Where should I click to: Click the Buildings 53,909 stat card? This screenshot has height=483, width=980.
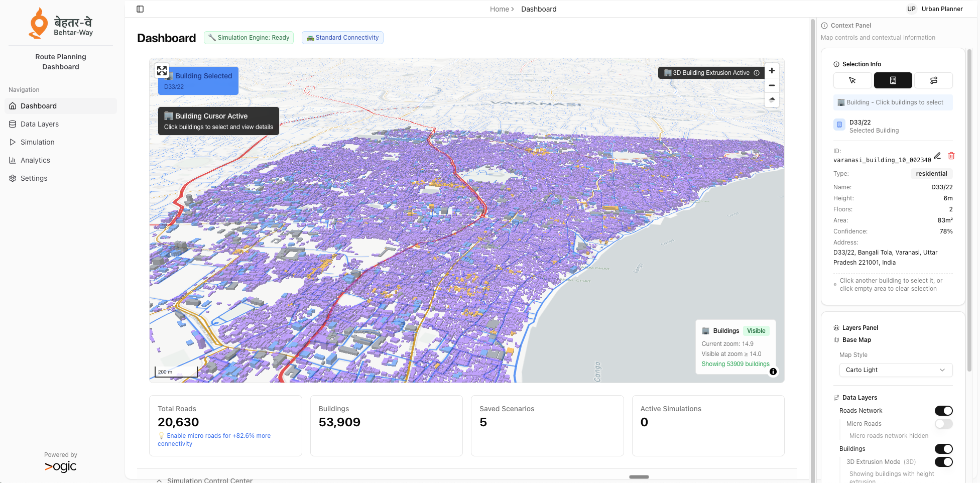[386, 426]
